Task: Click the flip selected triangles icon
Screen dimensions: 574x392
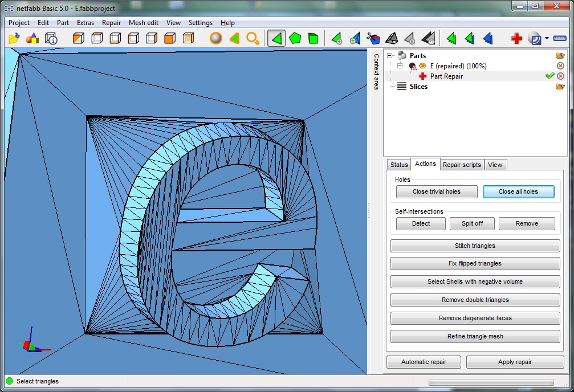Action: tap(428, 38)
